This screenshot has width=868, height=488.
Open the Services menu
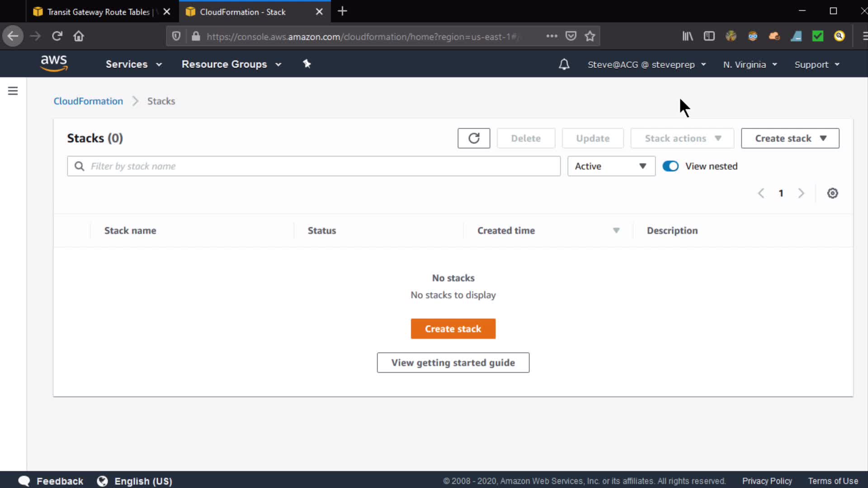point(133,64)
